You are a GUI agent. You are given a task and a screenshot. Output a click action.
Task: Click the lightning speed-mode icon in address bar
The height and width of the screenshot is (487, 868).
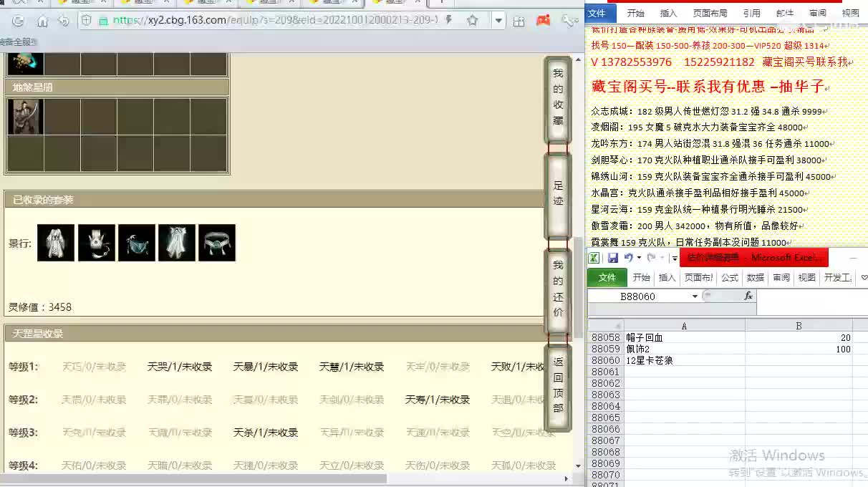click(x=448, y=20)
